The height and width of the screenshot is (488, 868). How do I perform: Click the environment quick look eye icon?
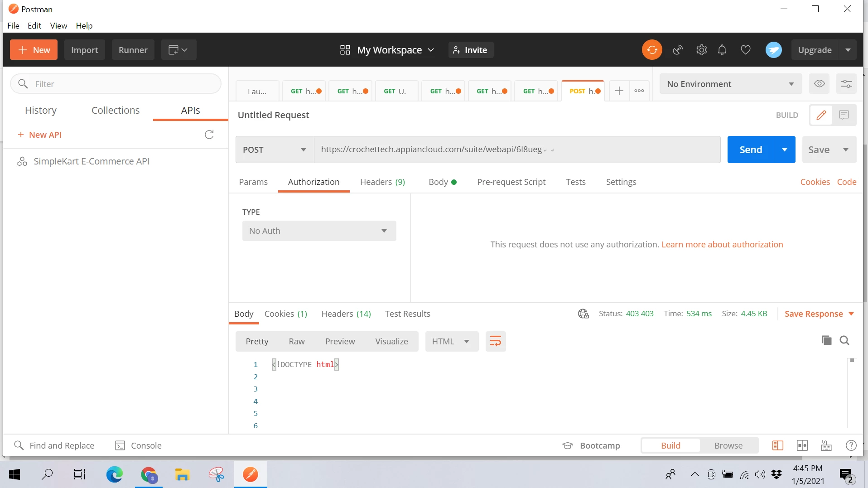pyautogui.click(x=819, y=84)
